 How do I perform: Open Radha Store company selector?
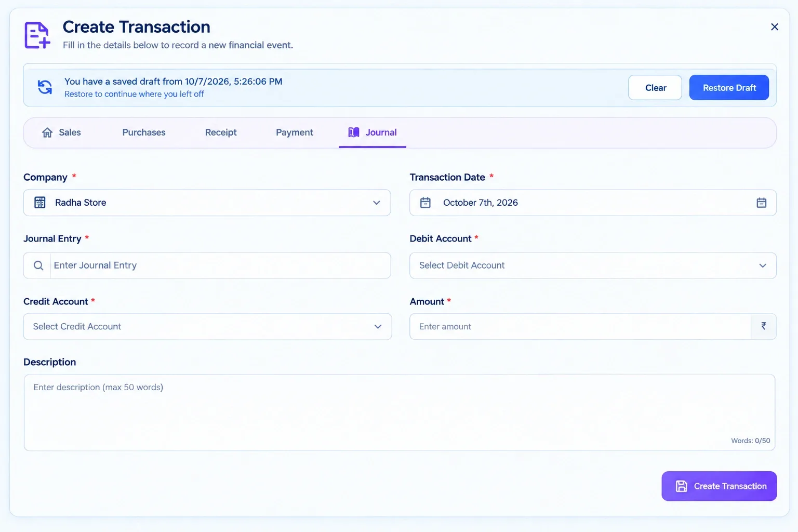(x=207, y=203)
